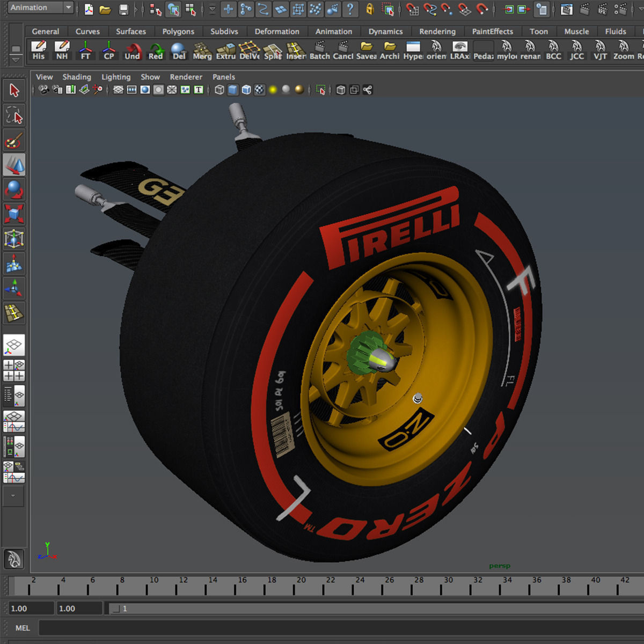Enable use all lights yellow bulb
This screenshot has height=644, width=644.
point(273,90)
